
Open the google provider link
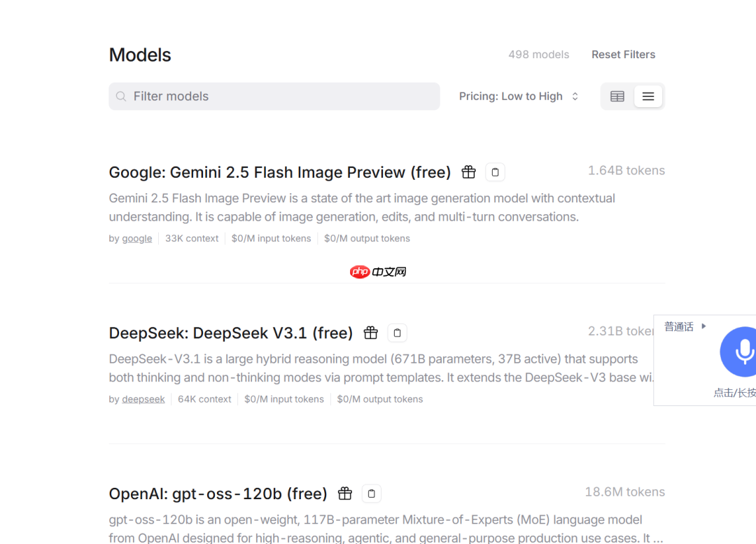[136, 238]
